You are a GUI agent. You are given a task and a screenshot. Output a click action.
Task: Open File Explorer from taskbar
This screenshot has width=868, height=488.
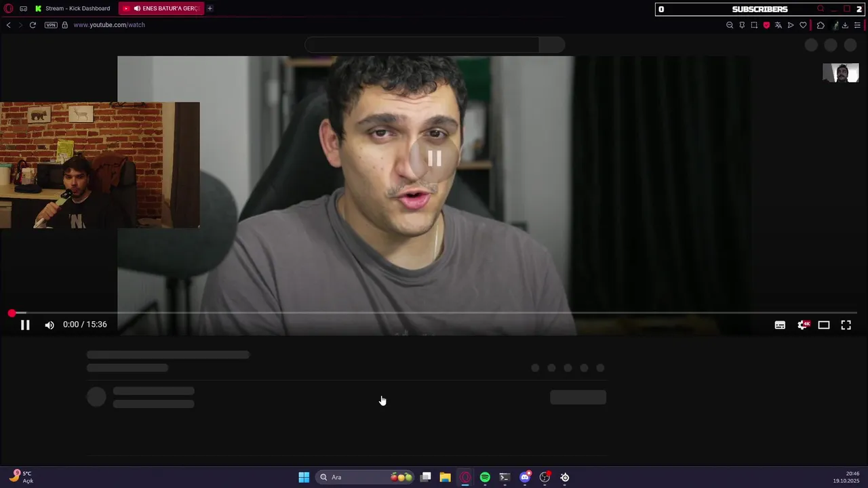click(445, 477)
